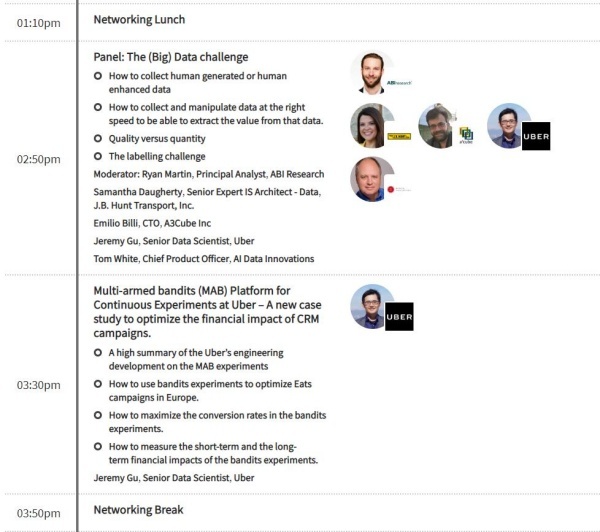Viewport: 600px width, 532px height.
Task: Click the green A3Cube logo icon
Action: coord(466,135)
